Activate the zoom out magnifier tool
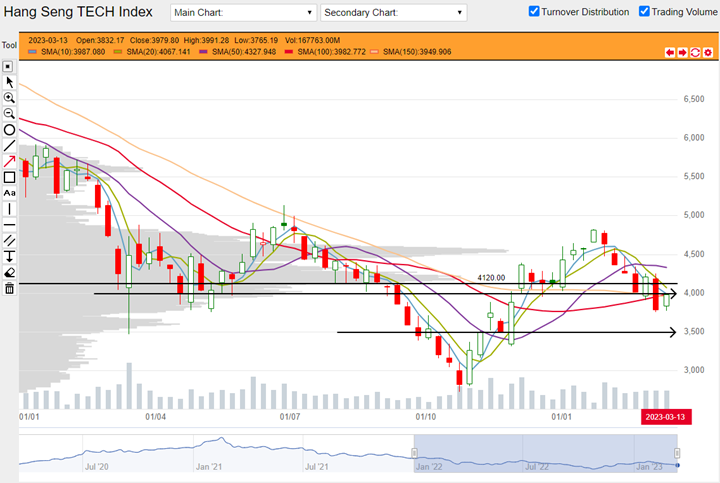This screenshot has width=720, height=483. (9, 114)
